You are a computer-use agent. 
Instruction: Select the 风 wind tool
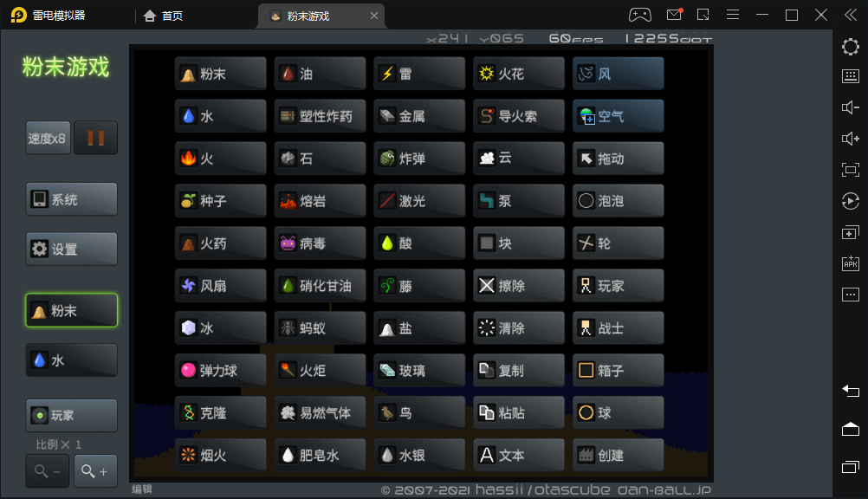coord(618,73)
